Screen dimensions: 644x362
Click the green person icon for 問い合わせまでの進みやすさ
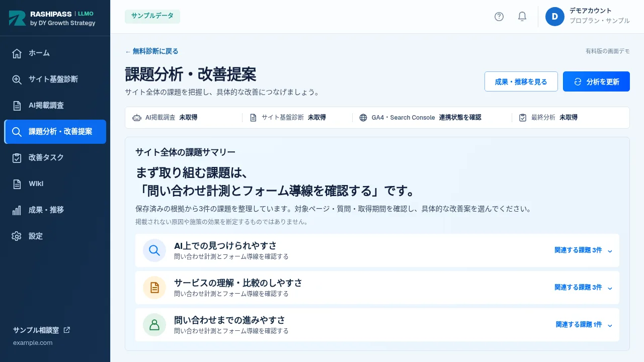click(x=154, y=325)
